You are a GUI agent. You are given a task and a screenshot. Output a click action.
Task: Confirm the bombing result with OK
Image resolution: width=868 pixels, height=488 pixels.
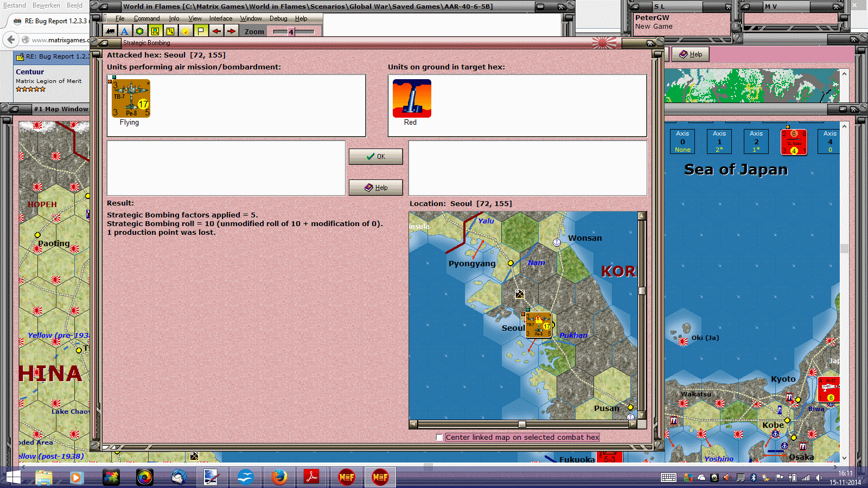click(375, 157)
